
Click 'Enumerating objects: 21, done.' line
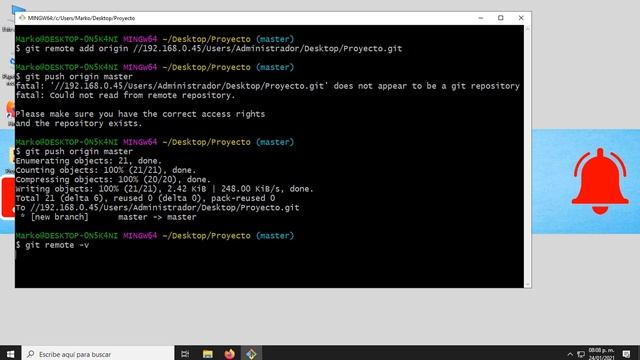coord(89,161)
